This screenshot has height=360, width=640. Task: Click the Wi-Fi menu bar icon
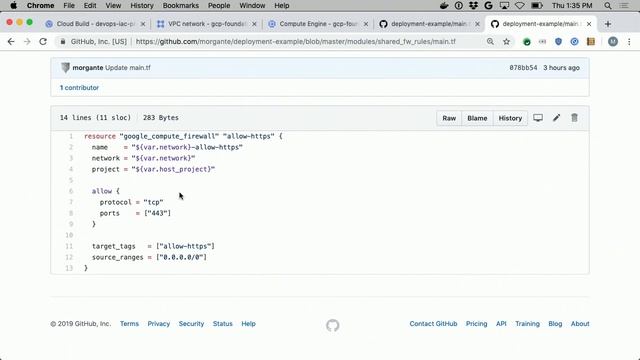click(x=520, y=5)
